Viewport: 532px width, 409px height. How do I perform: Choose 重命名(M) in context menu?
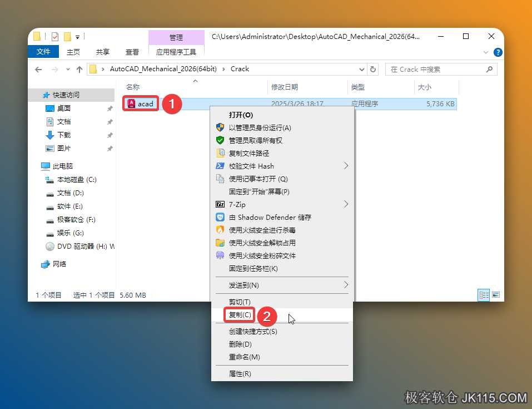pos(282,357)
